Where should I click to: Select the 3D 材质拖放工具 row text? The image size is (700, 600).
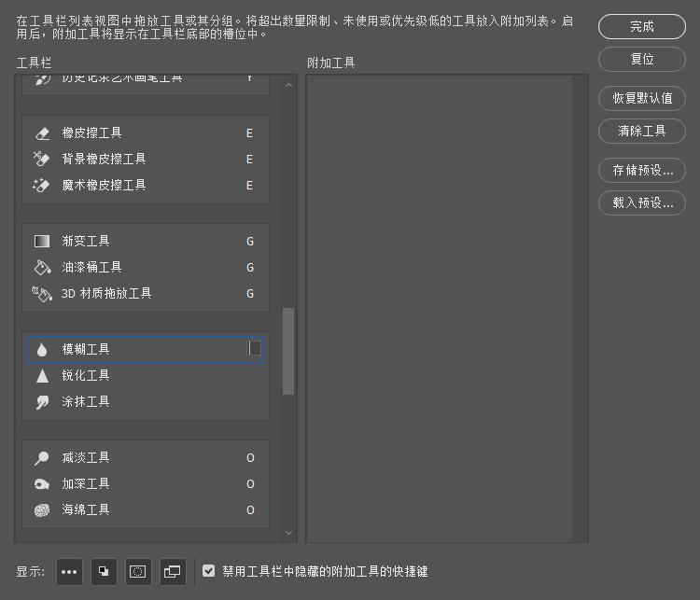pos(106,294)
